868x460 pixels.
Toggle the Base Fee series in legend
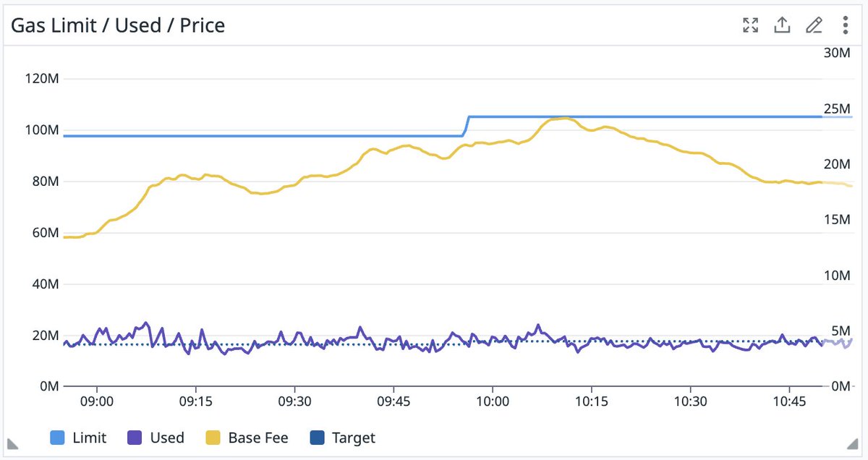pos(247,438)
